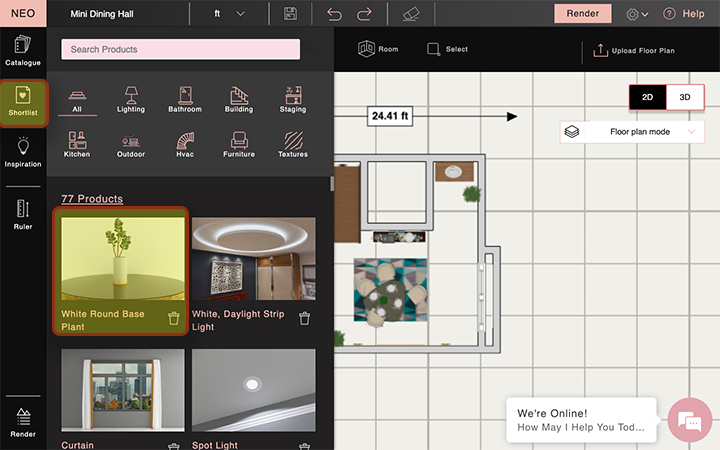Viewport: 720px width, 450px height.
Task: Open the Catalogue sidebar panel
Action: 22,51
